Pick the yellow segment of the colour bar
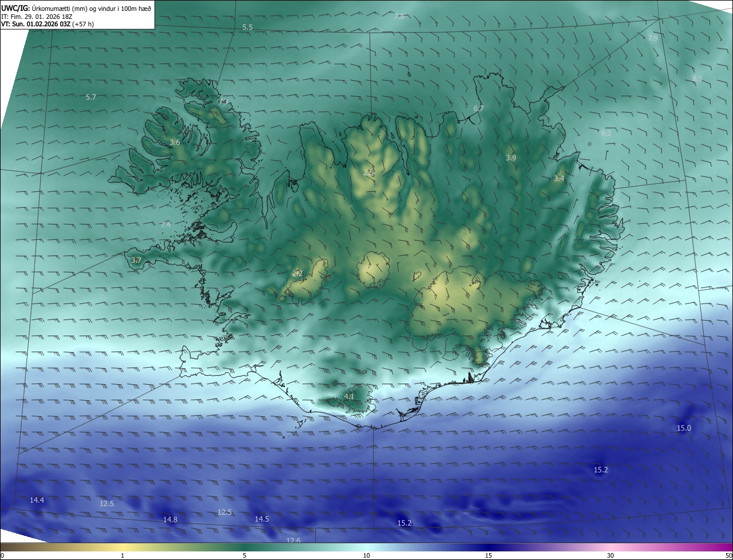 123,547
